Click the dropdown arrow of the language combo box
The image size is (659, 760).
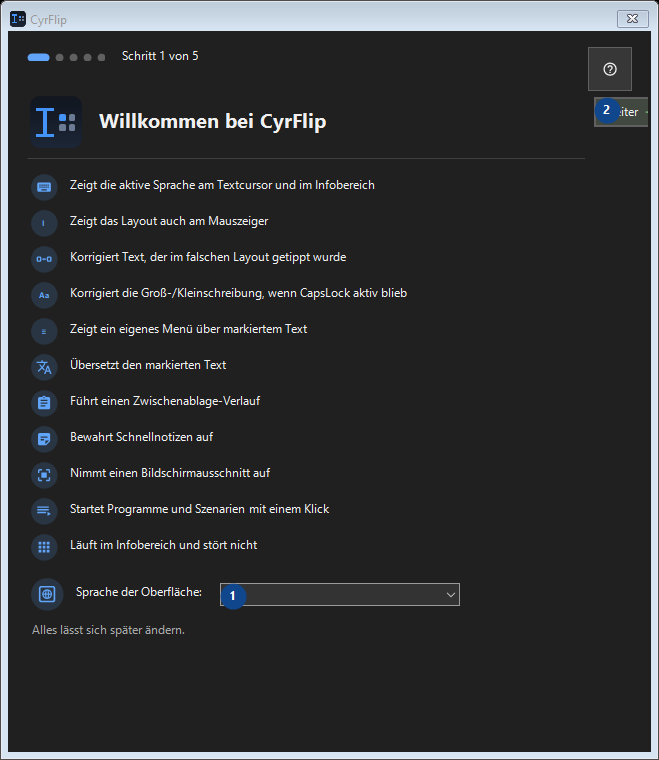[x=451, y=595]
